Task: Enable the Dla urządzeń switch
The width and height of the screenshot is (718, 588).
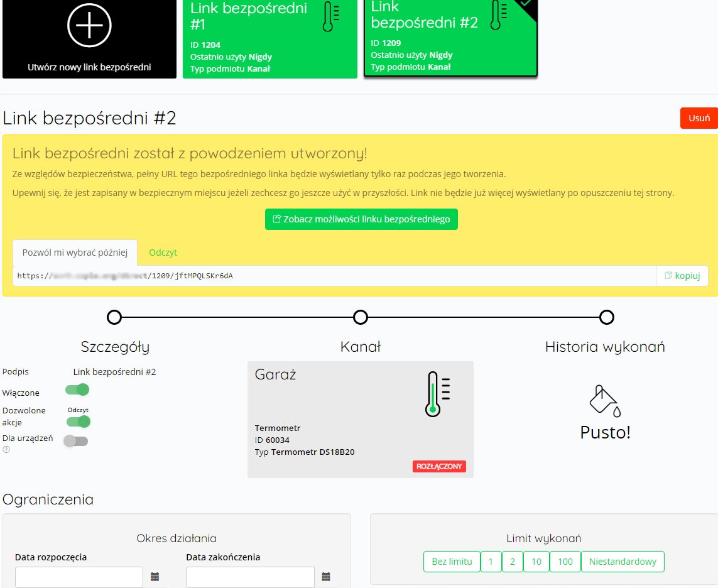Action: (75, 441)
